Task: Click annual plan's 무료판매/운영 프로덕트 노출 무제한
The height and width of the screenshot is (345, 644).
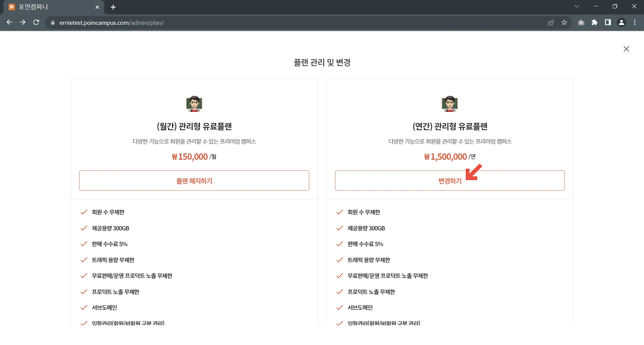Action: [x=388, y=276]
